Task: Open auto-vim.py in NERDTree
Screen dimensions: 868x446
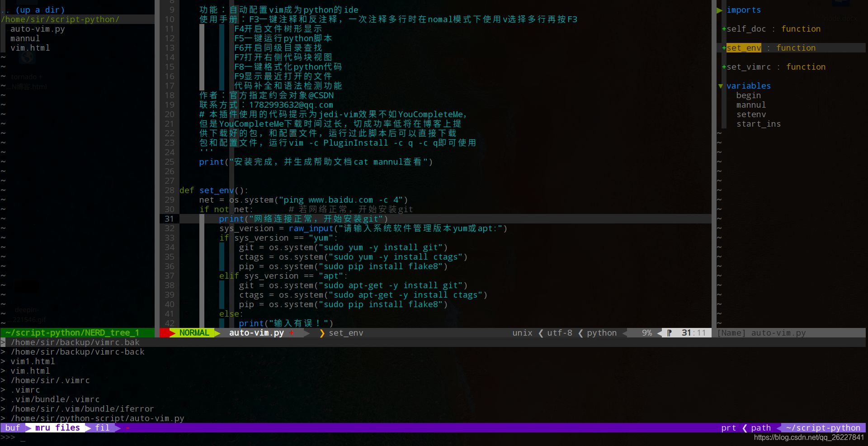Action: [38, 29]
